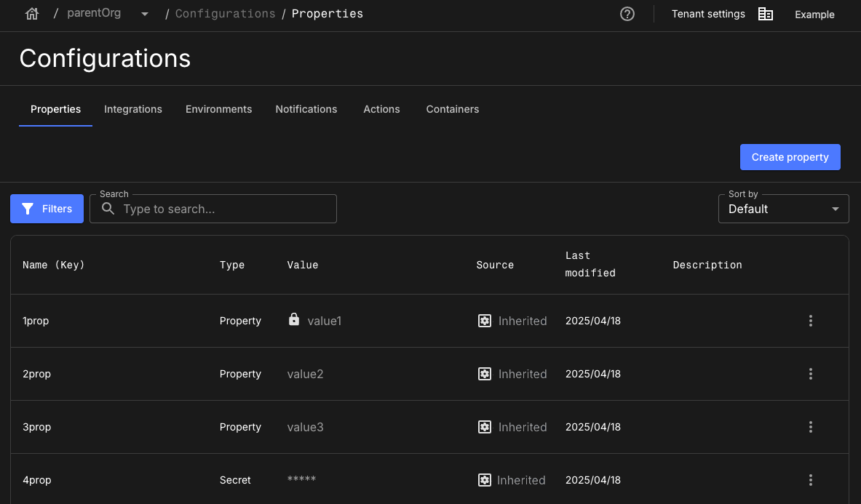Switch to the Integrations tab
861x504 pixels.
pyautogui.click(x=133, y=109)
